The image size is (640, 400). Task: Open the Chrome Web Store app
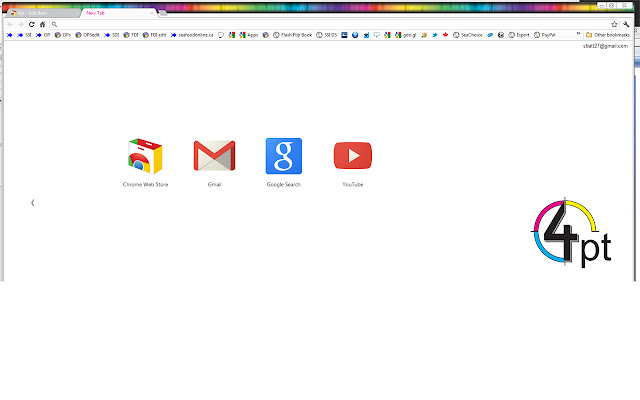point(145,162)
